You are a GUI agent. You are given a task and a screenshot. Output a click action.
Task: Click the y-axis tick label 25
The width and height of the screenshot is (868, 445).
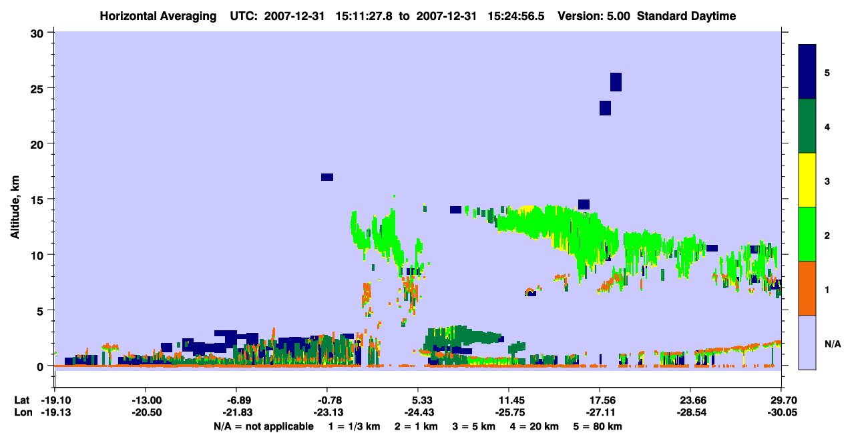point(39,88)
